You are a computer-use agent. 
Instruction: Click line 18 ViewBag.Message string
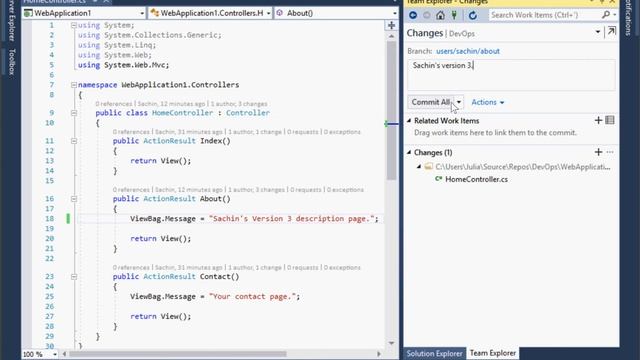coord(292,219)
